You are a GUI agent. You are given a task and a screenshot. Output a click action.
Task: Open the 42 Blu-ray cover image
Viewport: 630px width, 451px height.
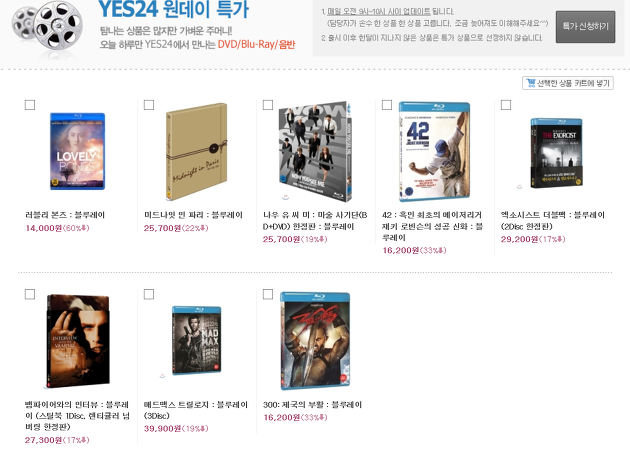(x=434, y=151)
